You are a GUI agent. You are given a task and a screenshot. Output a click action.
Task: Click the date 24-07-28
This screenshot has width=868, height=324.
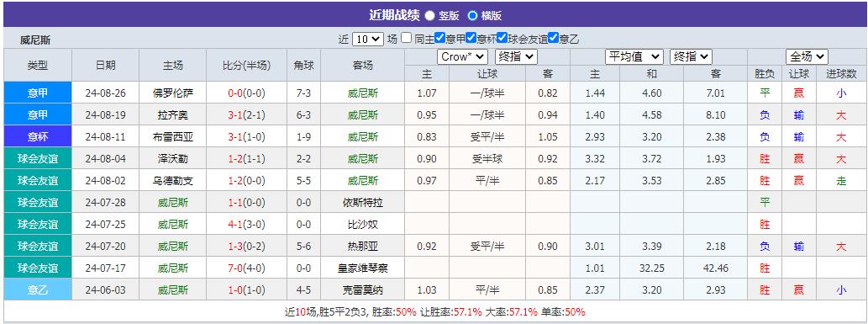click(106, 203)
